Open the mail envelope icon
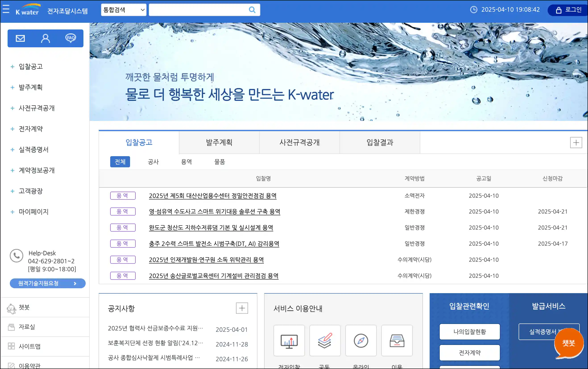588x369 pixels. click(20, 38)
